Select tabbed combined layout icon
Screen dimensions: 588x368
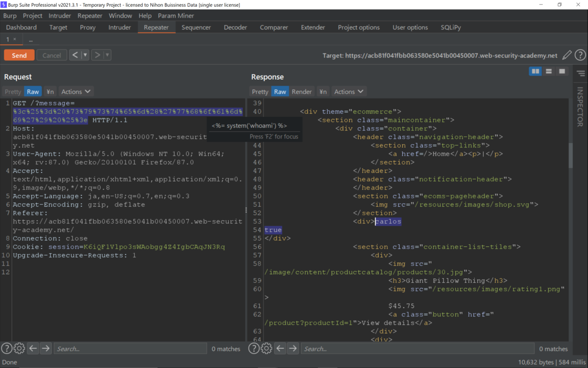(x=562, y=72)
